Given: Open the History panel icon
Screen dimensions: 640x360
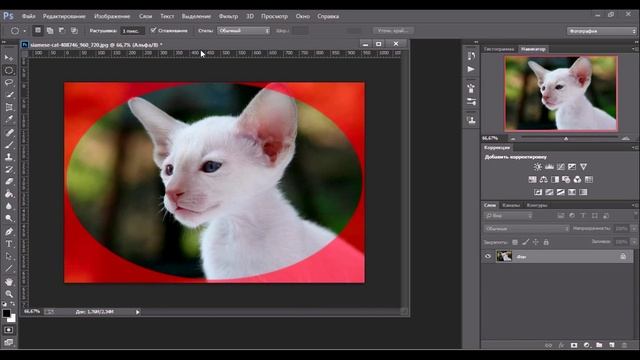Looking at the screenshot, I should 471,56.
